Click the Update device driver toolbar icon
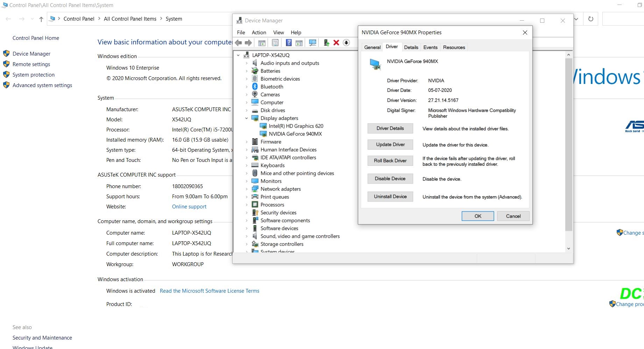Screen dimensions: 644x349 point(326,43)
